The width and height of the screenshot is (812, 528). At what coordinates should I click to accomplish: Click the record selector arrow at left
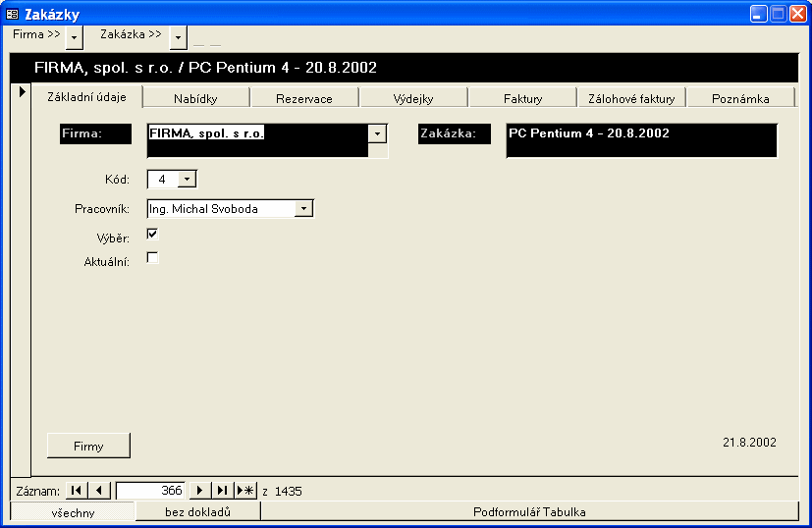pyautogui.click(x=22, y=91)
